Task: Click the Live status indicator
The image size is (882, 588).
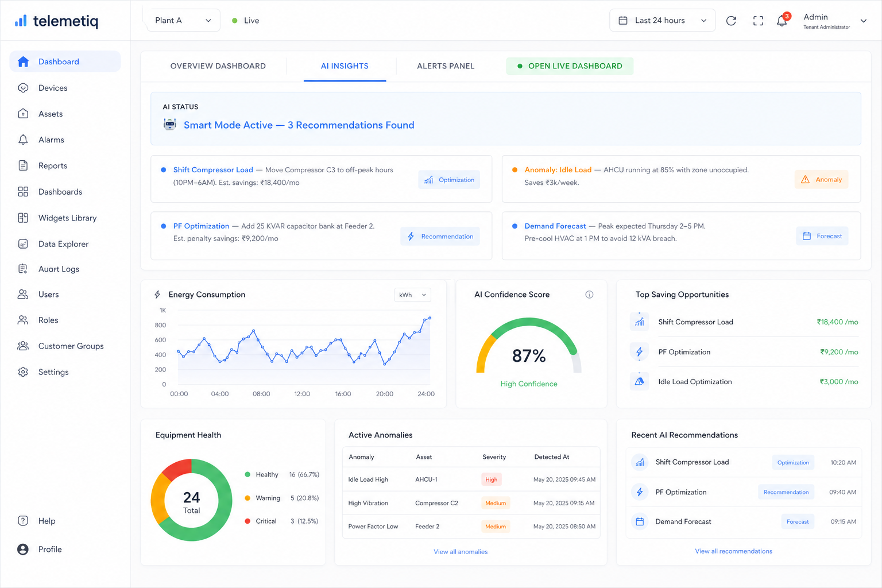Action: (x=246, y=21)
